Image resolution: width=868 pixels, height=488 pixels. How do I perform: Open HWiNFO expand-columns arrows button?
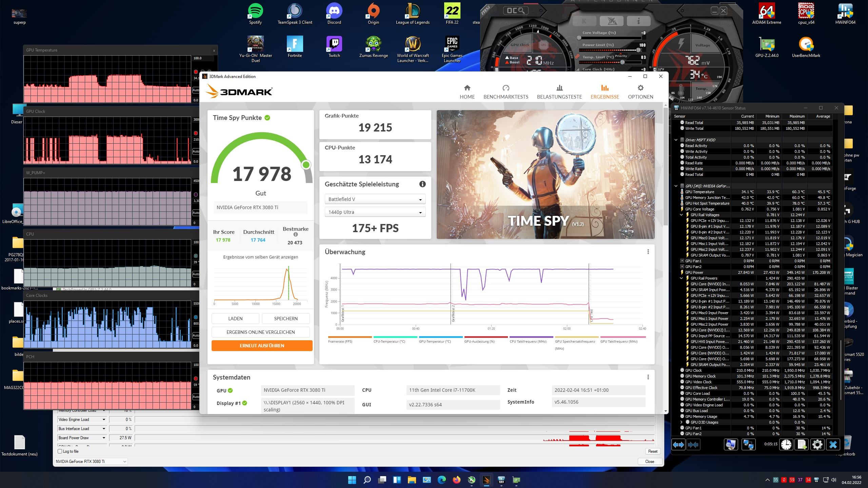point(678,445)
